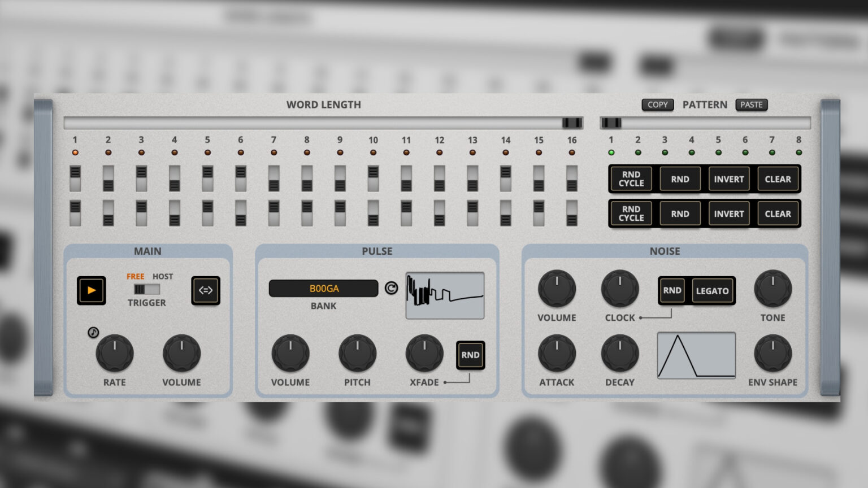This screenshot has height=488, width=868.
Task: Click the pulse waveform preview display
Action: click(445, 295)
